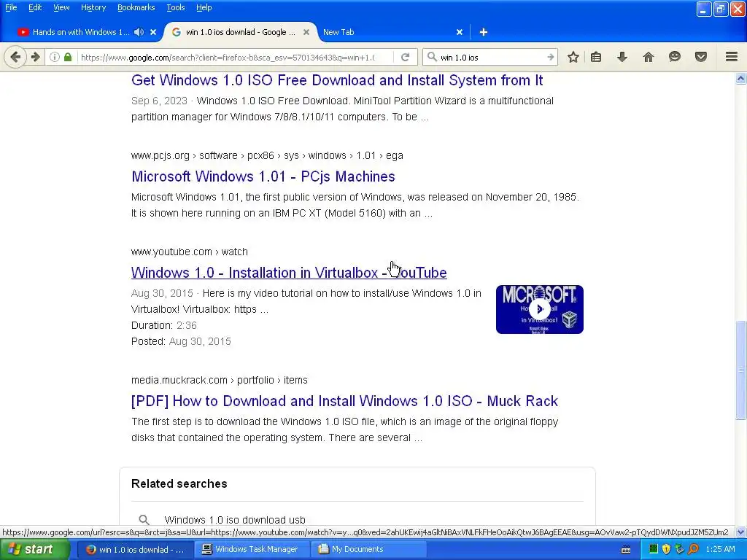Click the Related searches heading
Screen dimensions: 747x560
click(179, 483)
